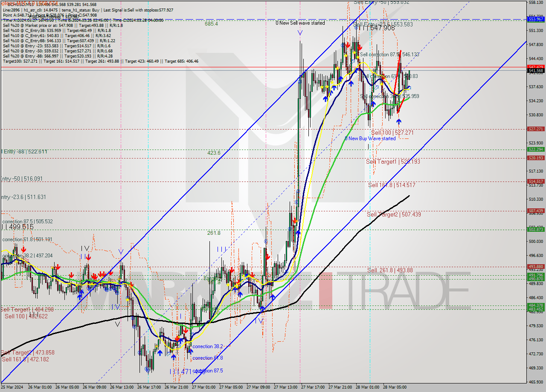Viewport: 546px width, 392px height.
Task: Select the 'Sell Target1 | 520.193' chart label
Action: click(x=393, y=162)
